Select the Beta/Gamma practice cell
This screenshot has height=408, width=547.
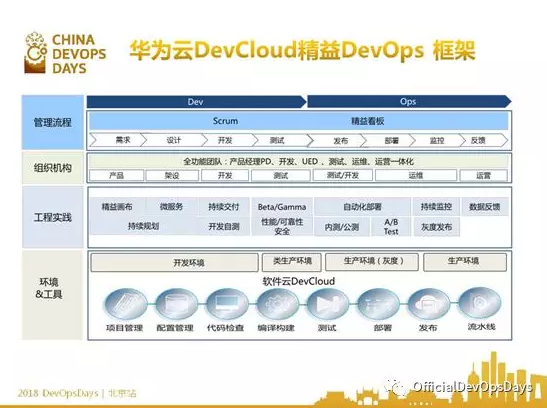[x=282, y=207]
